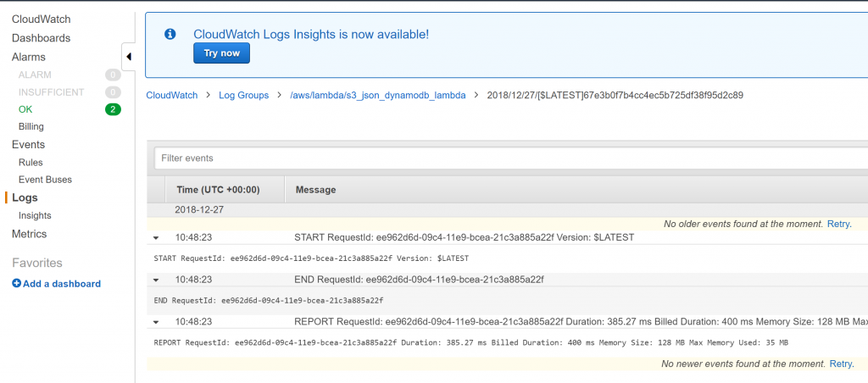Open Dashboards in the sidebar
Screen dimensions: 868x383
pos(41,38)
